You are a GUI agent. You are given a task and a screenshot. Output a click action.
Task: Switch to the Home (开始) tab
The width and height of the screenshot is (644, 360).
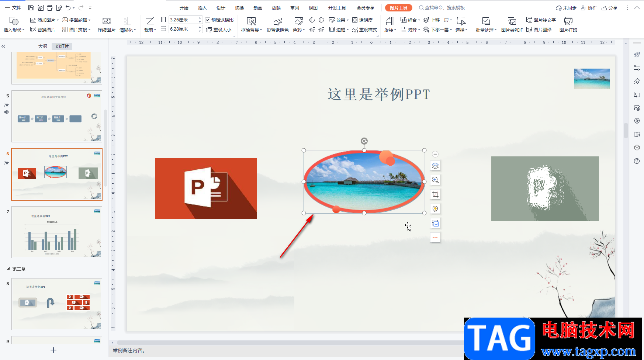(184, 8)
